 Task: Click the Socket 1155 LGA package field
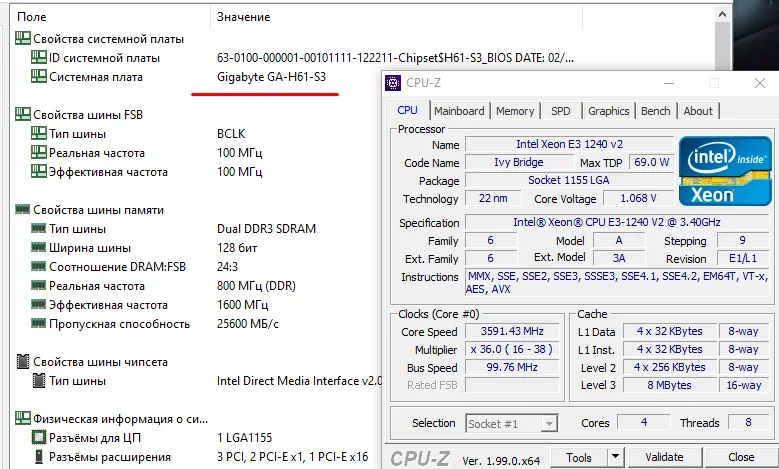[569, 180]
